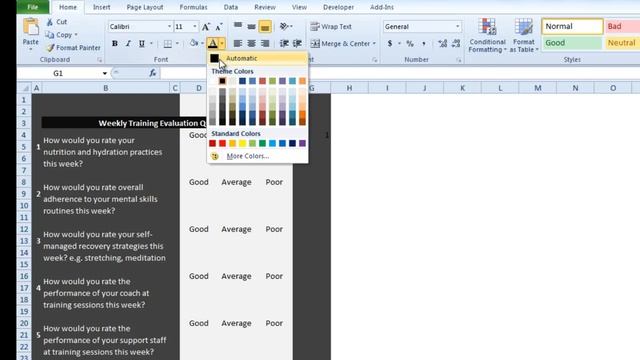
Task: Pick yellow in Standard Colors
Action: click(242, 143)
